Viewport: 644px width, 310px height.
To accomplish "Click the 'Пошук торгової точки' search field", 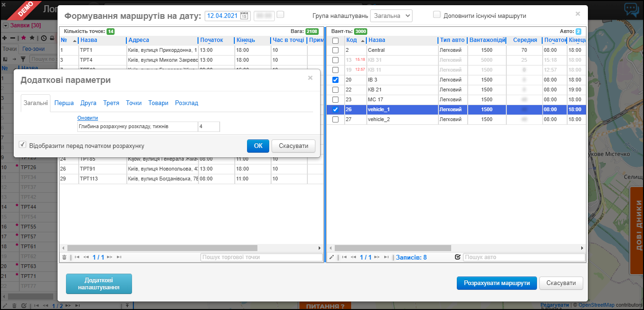I will pyautogui.click(x=261, y=257).
